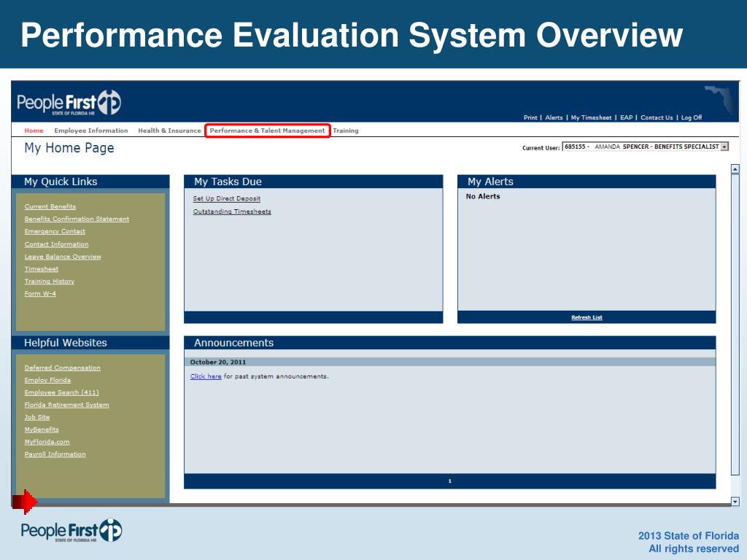
Task: Open Outstanding Timesheets task
Action: click(232, 211)
